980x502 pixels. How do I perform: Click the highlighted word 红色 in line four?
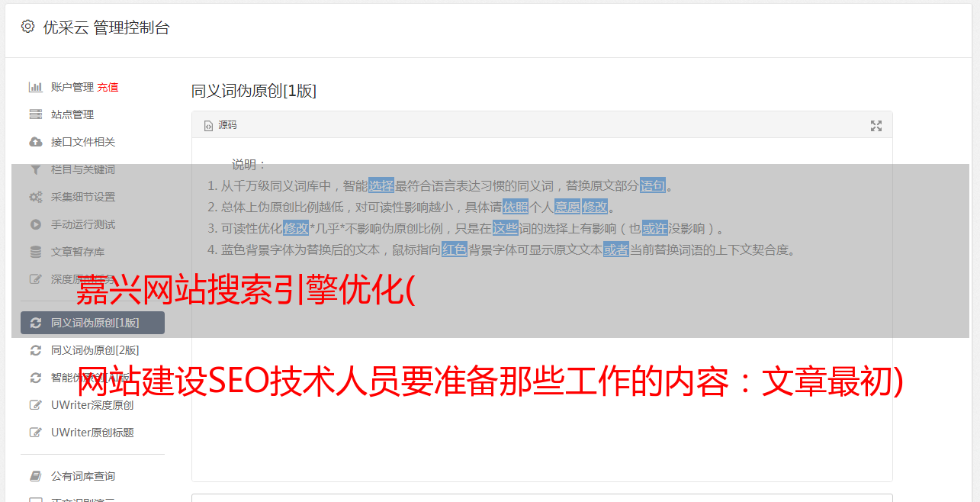click(x=455, y=249)
